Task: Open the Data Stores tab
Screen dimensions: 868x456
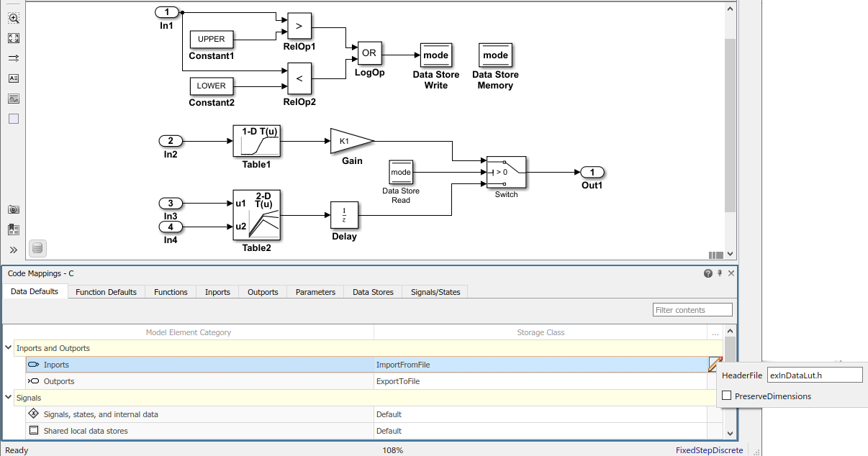Action: (373, 292)
